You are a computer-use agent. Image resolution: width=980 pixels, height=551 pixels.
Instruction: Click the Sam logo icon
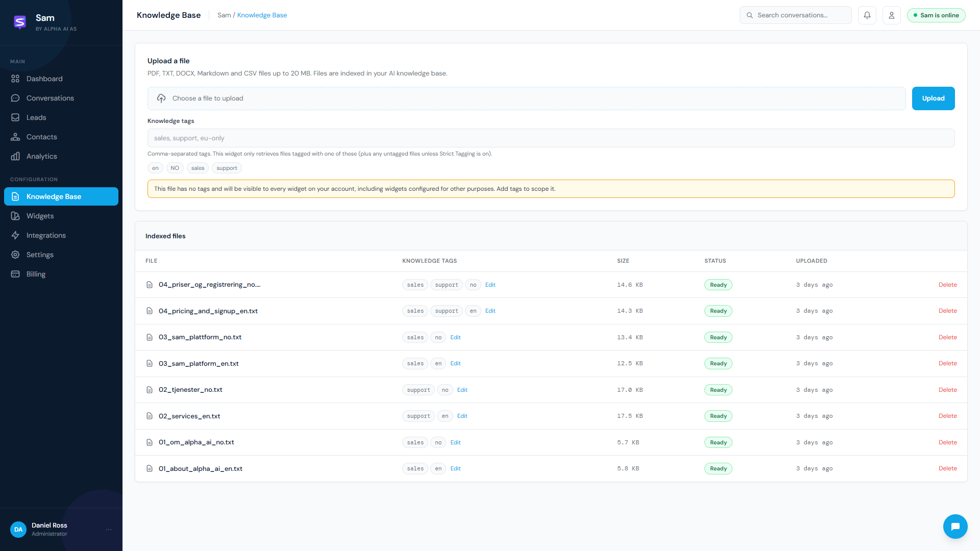pos(20,22)
